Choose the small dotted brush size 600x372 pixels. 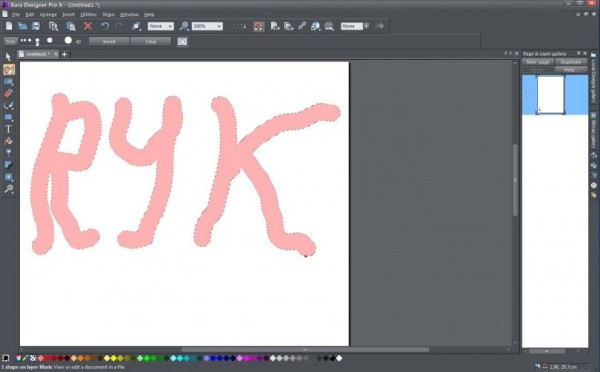(x=25, y=40)
